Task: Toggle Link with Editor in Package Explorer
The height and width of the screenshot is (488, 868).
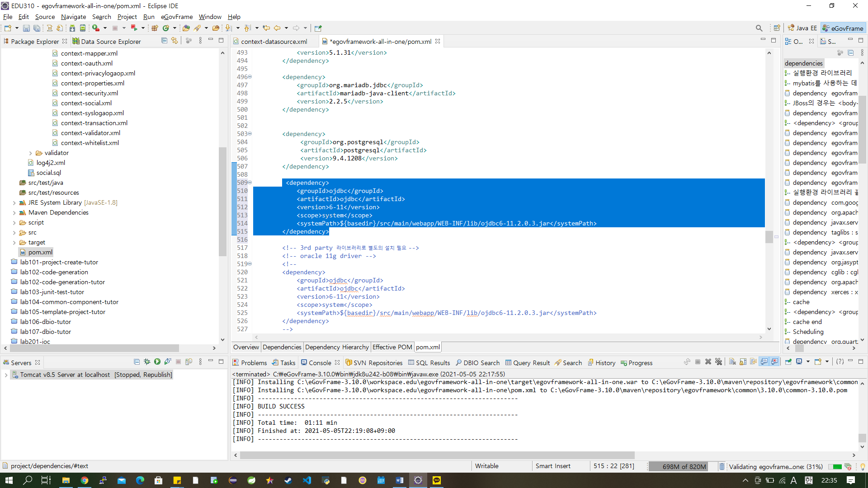Action: tap(175, 41)
